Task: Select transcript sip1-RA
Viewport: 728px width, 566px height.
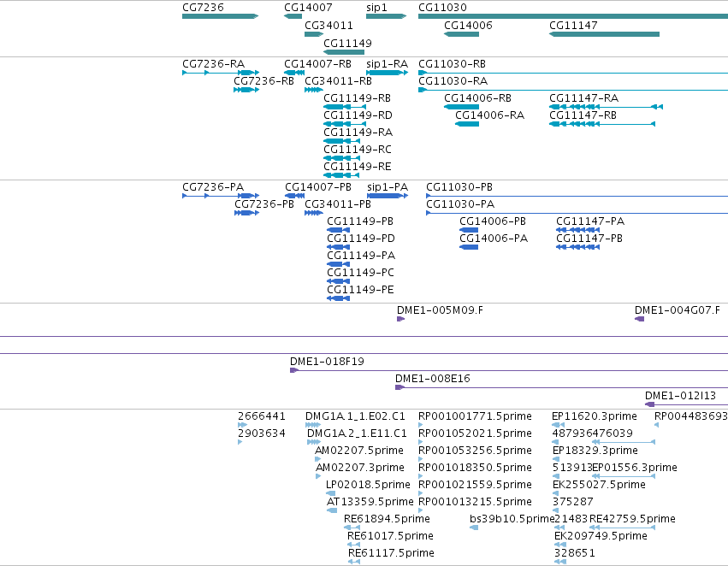Action: [388, 73]
